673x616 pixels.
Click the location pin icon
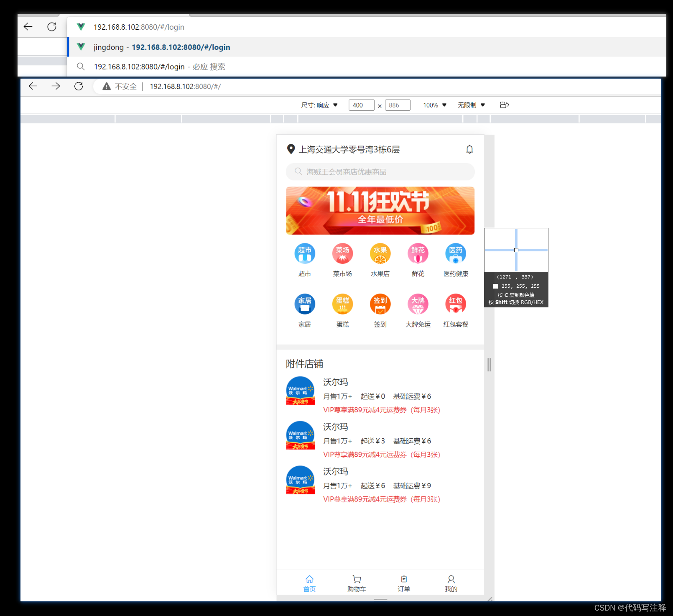click(x=291, y=149)
